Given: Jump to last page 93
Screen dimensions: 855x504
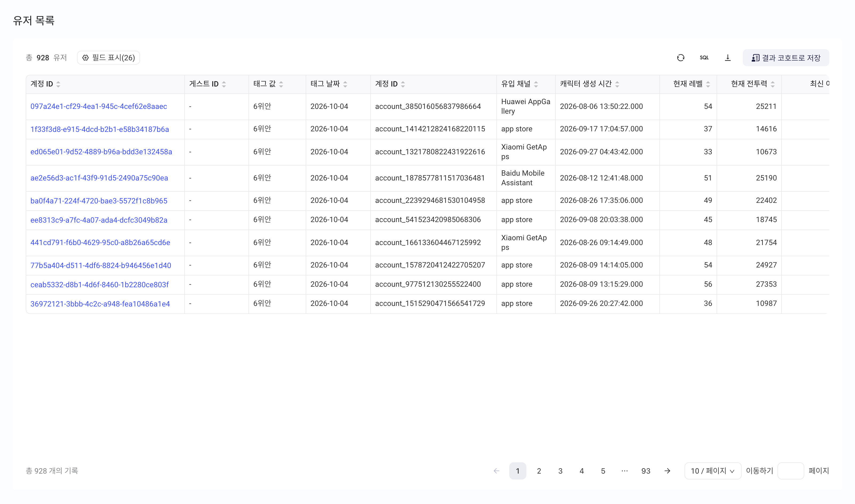Looking at the screenshot, I should tap(646, 471).
